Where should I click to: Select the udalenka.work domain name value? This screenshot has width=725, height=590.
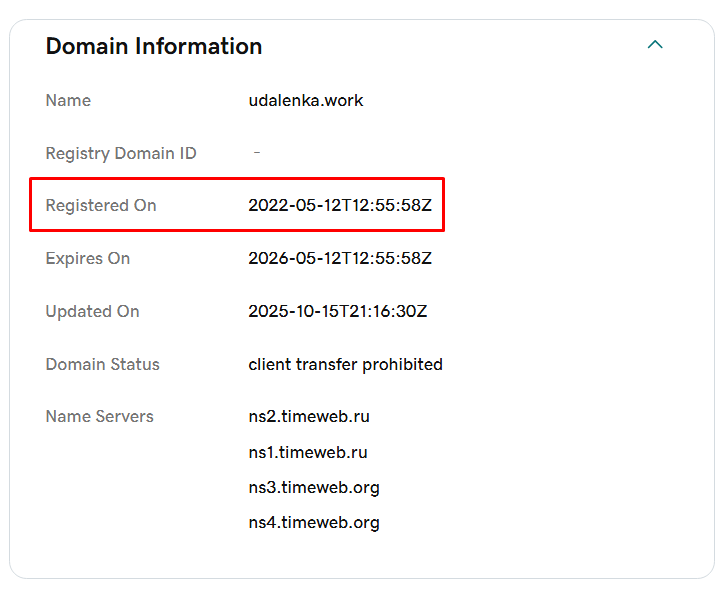[x=306, y=100]
